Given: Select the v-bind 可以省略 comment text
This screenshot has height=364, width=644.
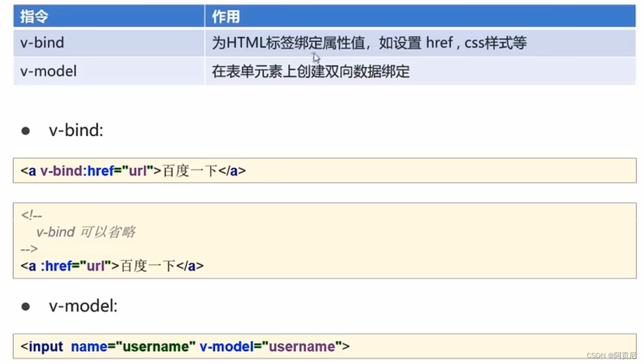Looking at the screenshot, I should [x=86, y=232].
